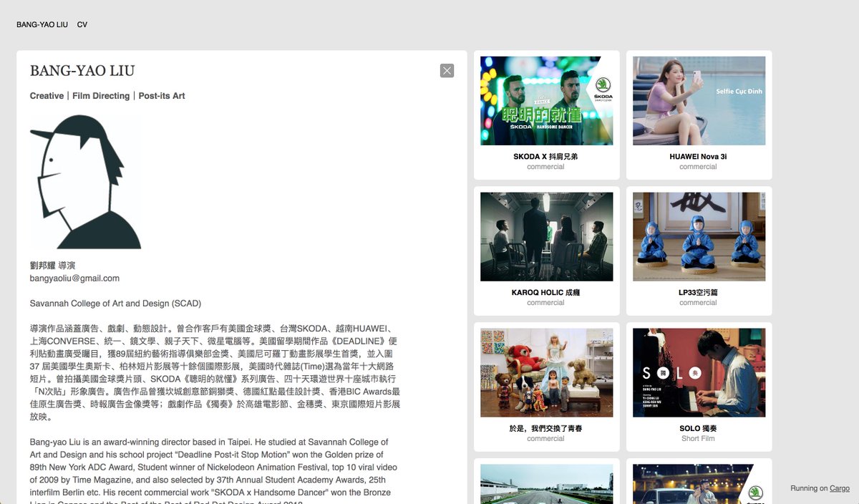Open HUAWEI Nova 3i selfie thumbnail
The width and height of the screenshot is (859, 504).
(699, 101)
